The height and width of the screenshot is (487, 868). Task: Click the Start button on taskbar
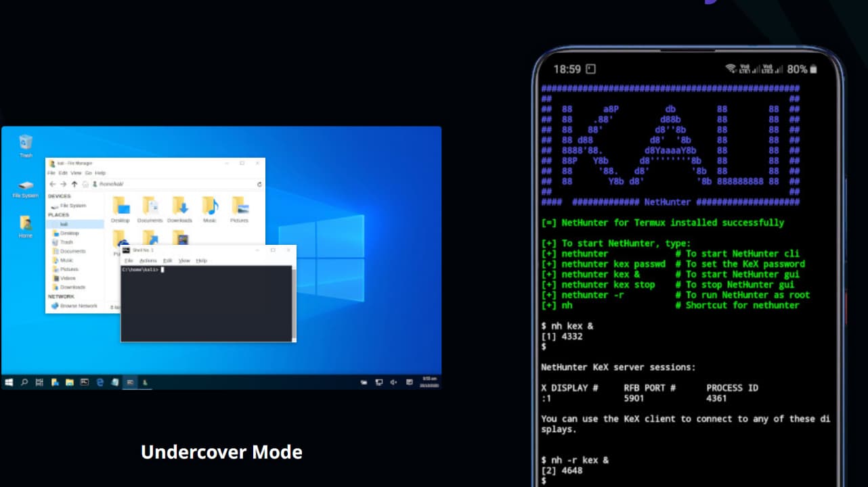point(9,382)
